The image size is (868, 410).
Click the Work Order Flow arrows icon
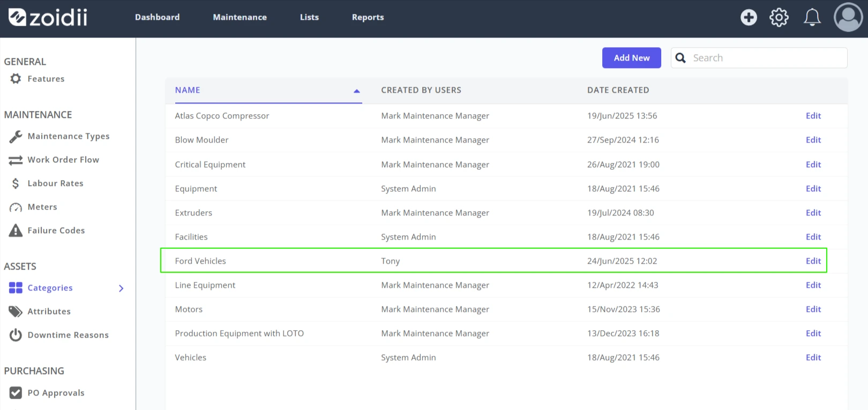16,160
